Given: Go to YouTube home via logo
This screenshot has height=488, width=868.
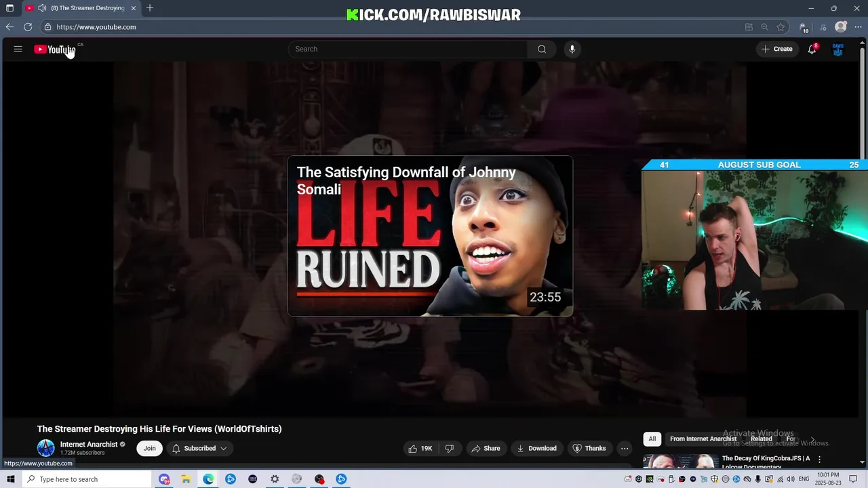Looking at the screenshot, I should [55, 49].
